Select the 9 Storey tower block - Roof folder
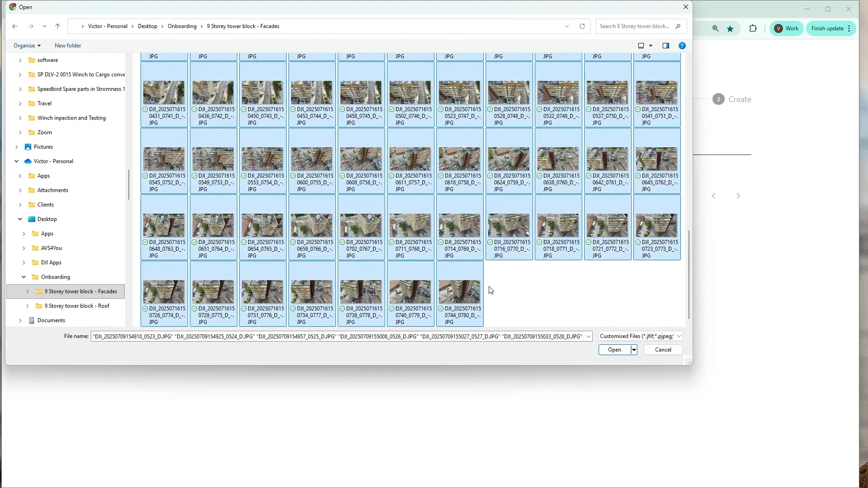Screen dimensions: 868x488 point(77,306)
